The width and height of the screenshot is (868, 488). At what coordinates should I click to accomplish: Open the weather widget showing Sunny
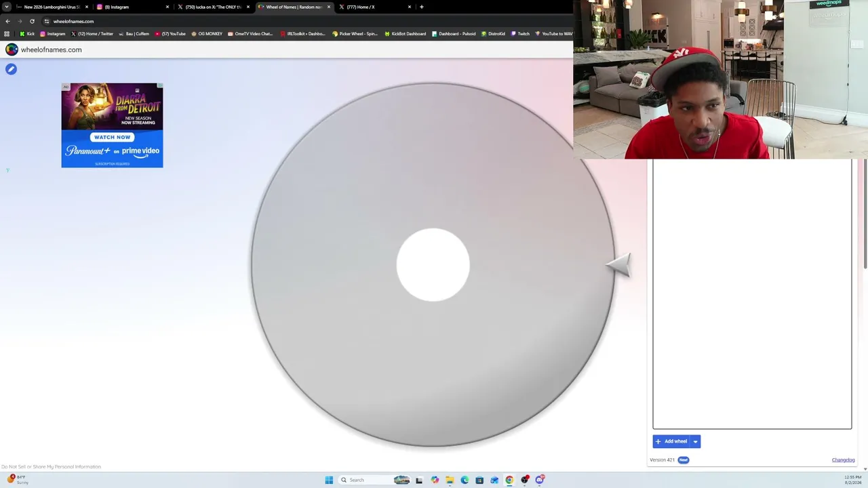click(x=18, y=479)
